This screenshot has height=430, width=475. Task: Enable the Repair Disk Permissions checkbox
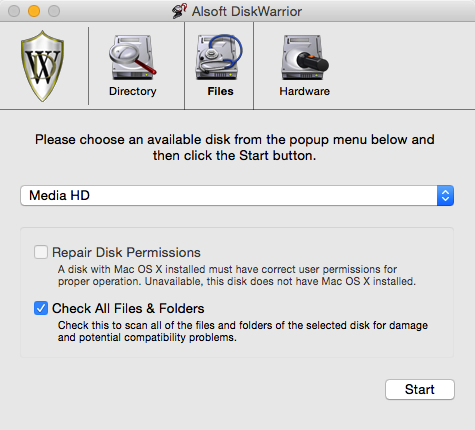click(41, 252)
